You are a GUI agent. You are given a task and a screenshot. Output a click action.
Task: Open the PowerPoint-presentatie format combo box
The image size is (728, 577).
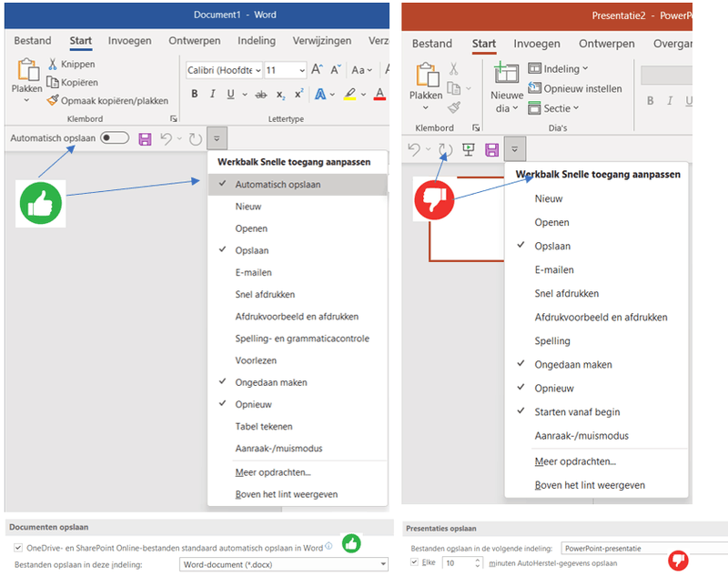point(644,548)
